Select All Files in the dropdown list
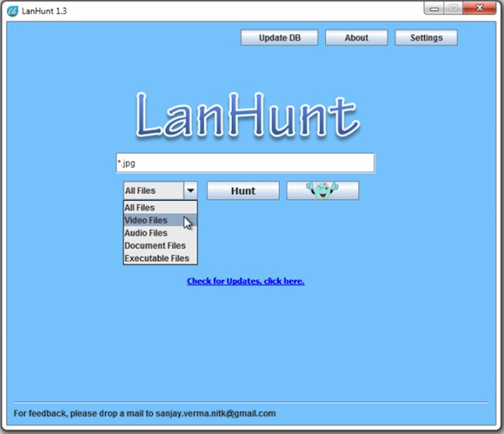Image resolution: width=504 pixels, height=434 pixels. 160,207
